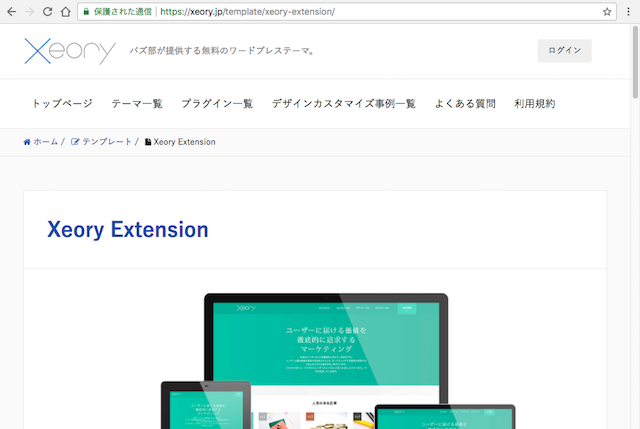The height and width of the screenshot is (429, 640).
Task: Click the house icon in breadcrumb
Action: [27, 142]
